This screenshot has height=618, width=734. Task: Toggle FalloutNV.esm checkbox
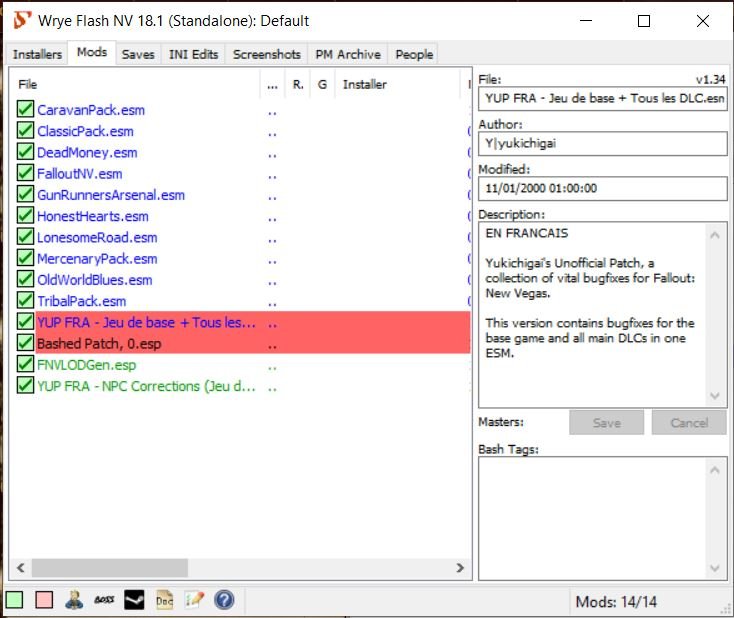(x=25, y=173)
